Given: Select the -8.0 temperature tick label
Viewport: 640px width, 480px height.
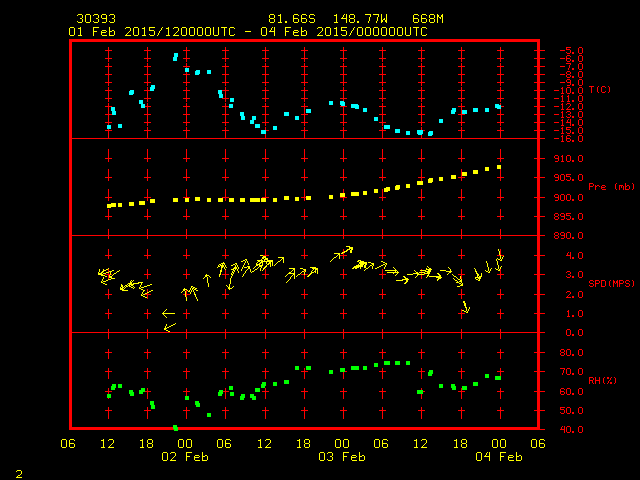Looking at the screenshot, I should click(x=571, y=75).
